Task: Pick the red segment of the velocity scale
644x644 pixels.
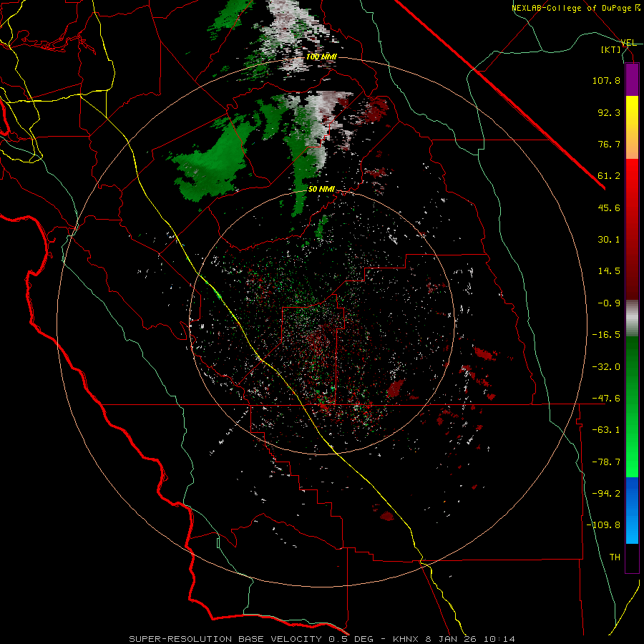Action: (x=632, y=229)
